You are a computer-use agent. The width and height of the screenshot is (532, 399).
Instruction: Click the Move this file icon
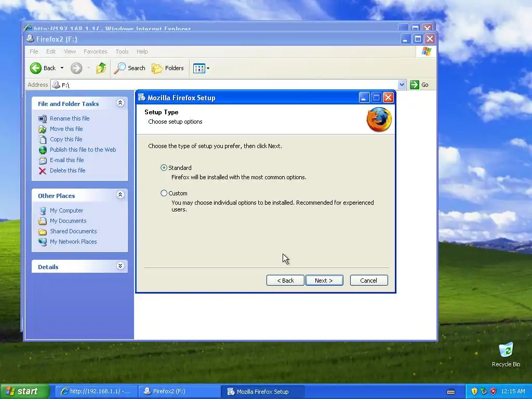click(x=43, y=129)
